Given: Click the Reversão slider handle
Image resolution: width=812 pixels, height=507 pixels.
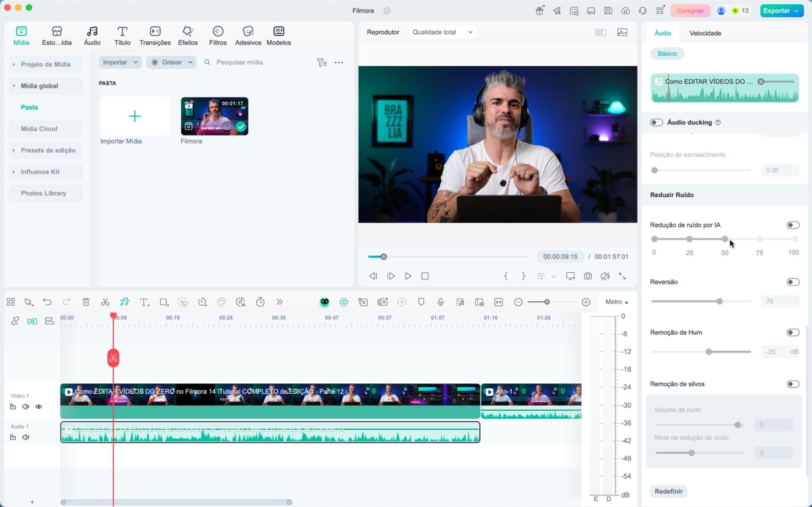Looking at the screenshot, I should [x=719, y=301].
